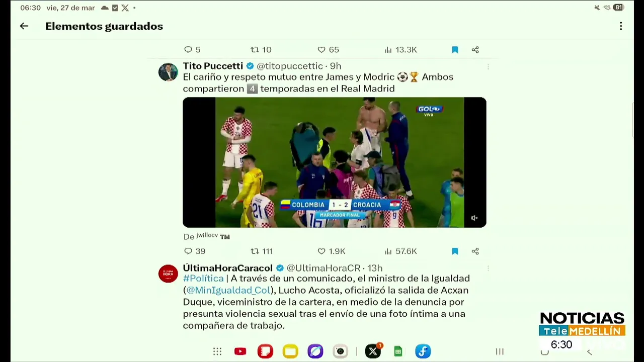Remove bookmark on the Tito Puccetti tweet
The width and height of the screenshot is (644, 362).
click(455, 251)
